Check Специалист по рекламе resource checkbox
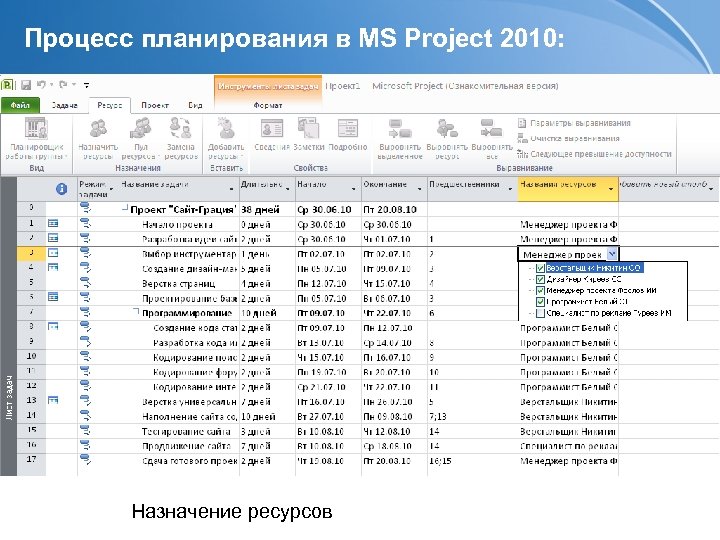720x540 pixels. pyautogui.click(x=540, y=313)
